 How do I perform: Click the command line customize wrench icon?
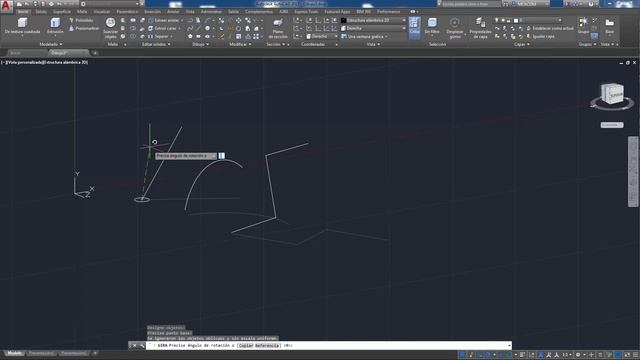[x=142, y=345]
